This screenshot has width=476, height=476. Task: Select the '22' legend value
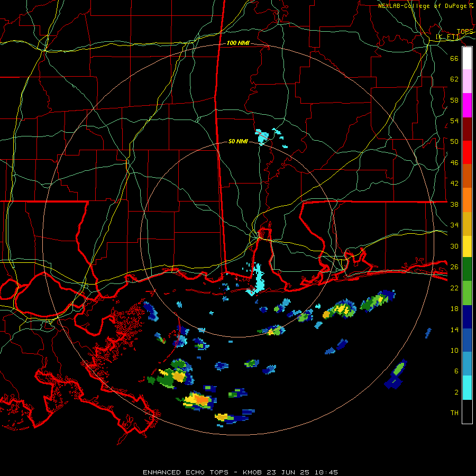pyautogui.click(x=454, y=288)
